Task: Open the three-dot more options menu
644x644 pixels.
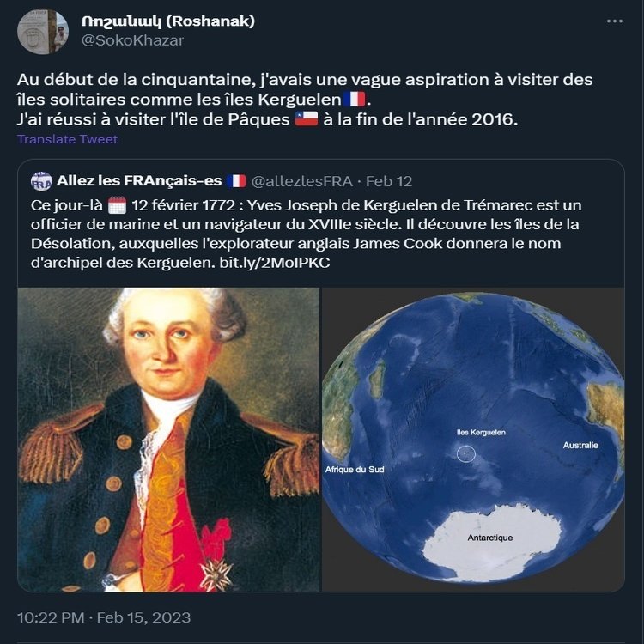Action: [x=615, y=21]
